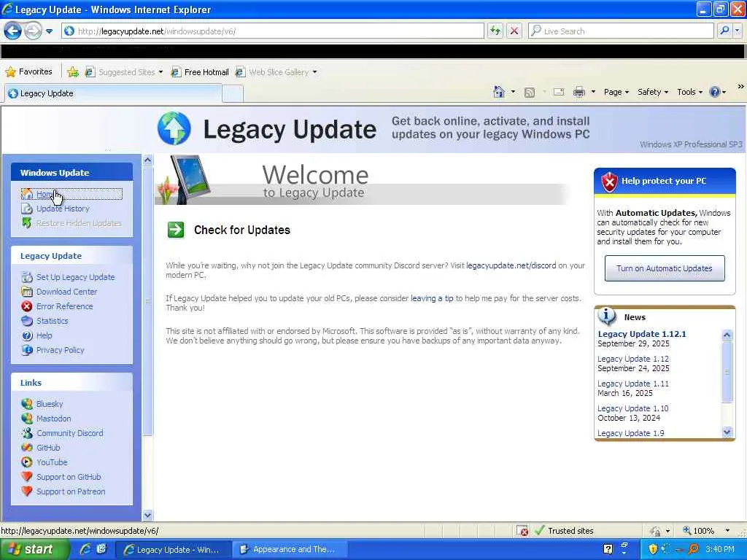
Task: Expand command bar overflow chevron
Action: coord(740,87)
